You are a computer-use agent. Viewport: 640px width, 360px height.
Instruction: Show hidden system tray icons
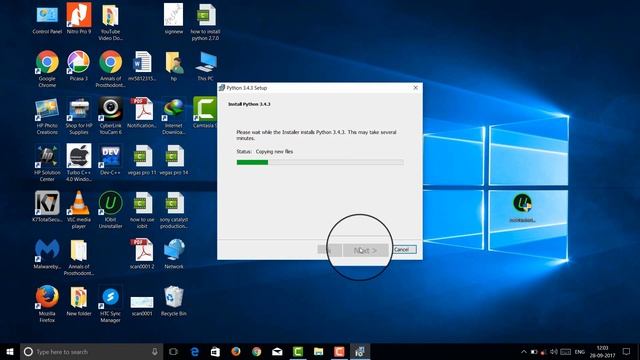tap(524, 351)
